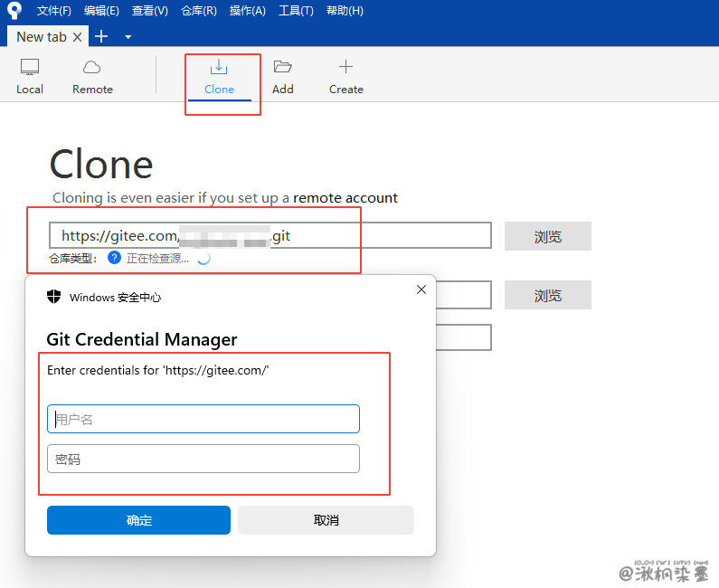Focus the 用户名 username field
Screen dimensions: 719x588
coord(203,419)
